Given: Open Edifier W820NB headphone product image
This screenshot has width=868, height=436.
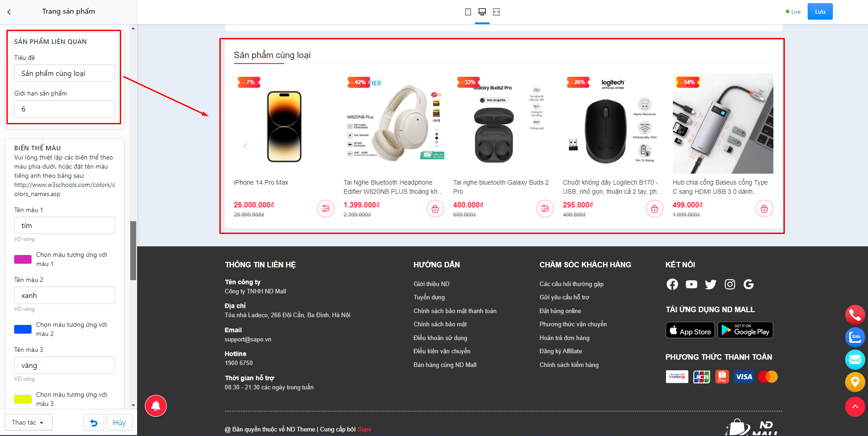Looking at the screenshot, I should 394,123.
